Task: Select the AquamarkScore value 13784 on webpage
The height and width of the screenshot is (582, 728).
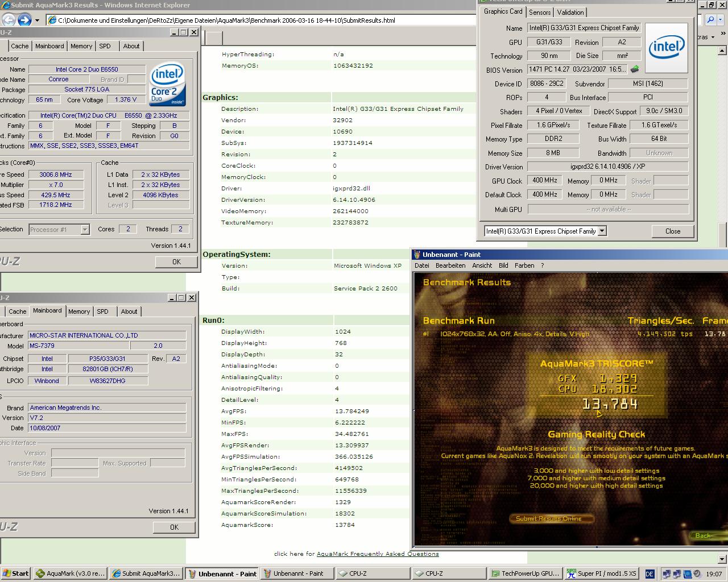Action: click(x=345, y=525)
